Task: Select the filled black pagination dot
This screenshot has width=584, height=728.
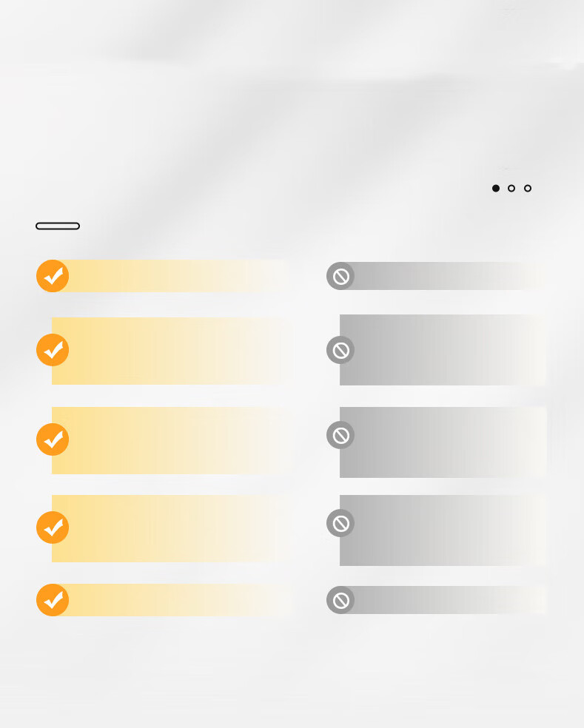Action: (496, 188)
